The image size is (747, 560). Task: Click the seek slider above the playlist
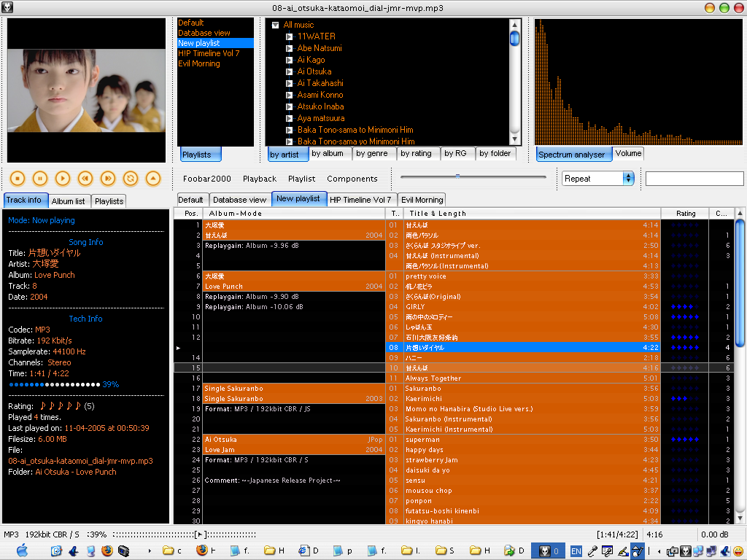(x=473, y=176)
